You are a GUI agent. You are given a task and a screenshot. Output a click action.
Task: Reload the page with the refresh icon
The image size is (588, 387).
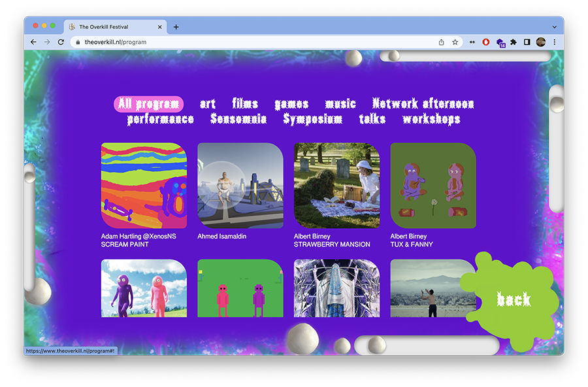point(61,42)
